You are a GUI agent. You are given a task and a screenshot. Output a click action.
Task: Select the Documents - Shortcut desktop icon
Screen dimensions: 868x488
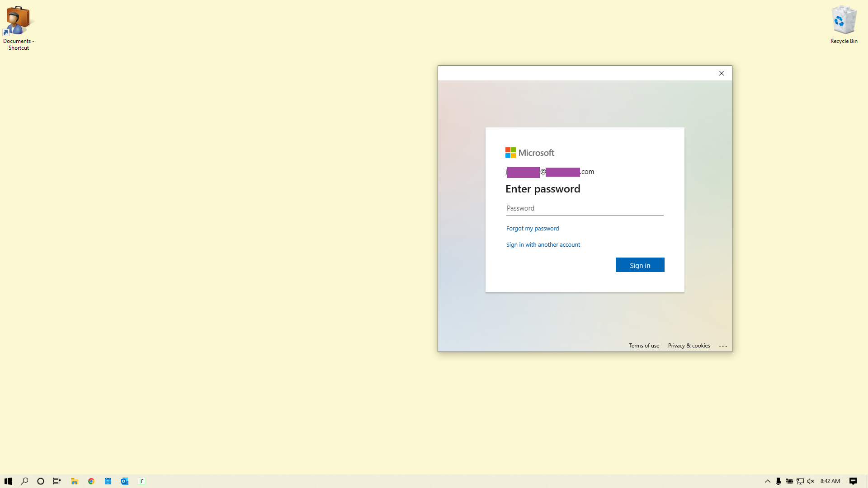[19, 28]
